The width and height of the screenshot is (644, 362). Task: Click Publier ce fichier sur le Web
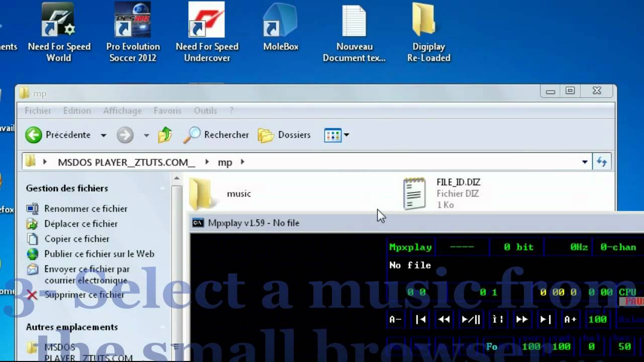pyautogui.click(x=99, y=254)
